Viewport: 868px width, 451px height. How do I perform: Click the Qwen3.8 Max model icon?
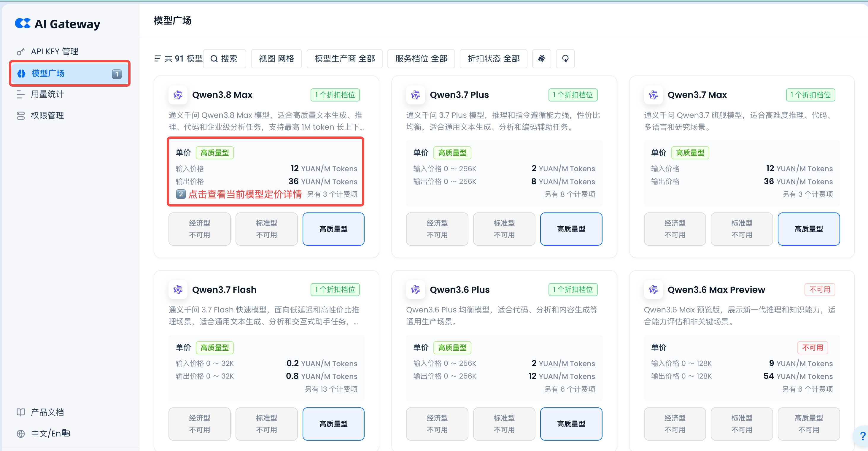(178, 95)
